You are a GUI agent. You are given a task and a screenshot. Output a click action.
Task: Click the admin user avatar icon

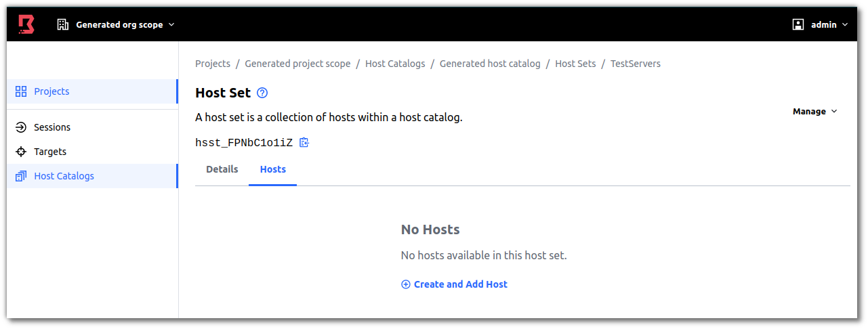798,24
